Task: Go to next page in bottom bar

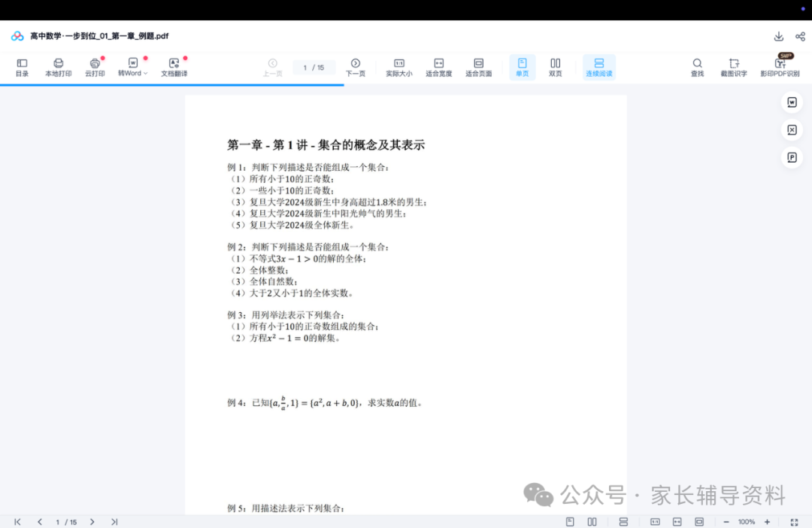Action: click(92, 522)
